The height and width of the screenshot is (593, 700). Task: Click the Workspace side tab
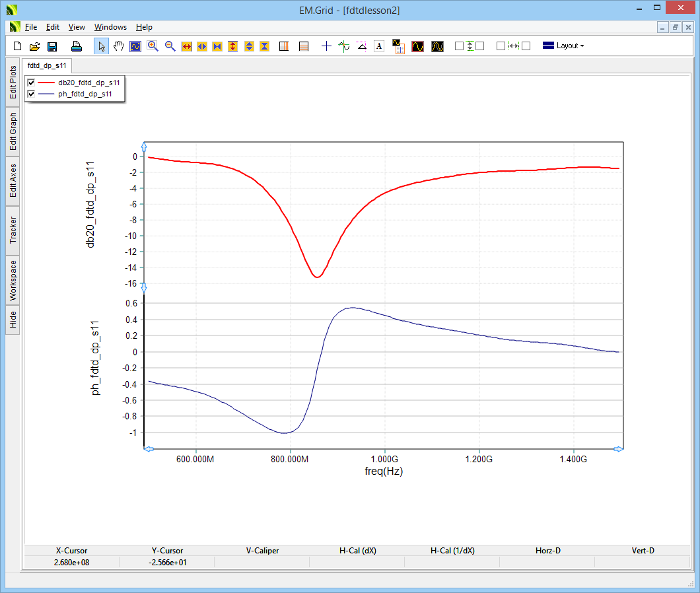tap(13, 280)
